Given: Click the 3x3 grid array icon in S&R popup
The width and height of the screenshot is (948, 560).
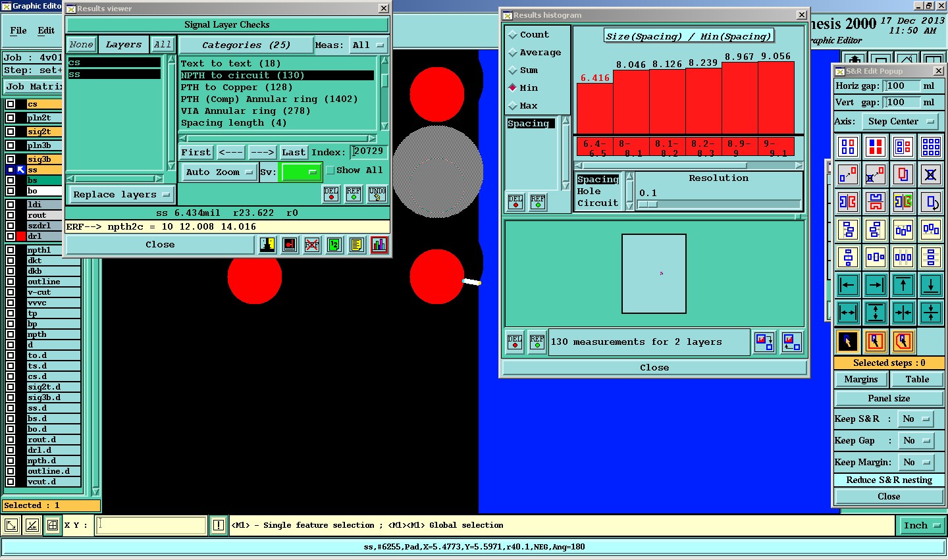Looking at the screenshot, I should (931, 147).
